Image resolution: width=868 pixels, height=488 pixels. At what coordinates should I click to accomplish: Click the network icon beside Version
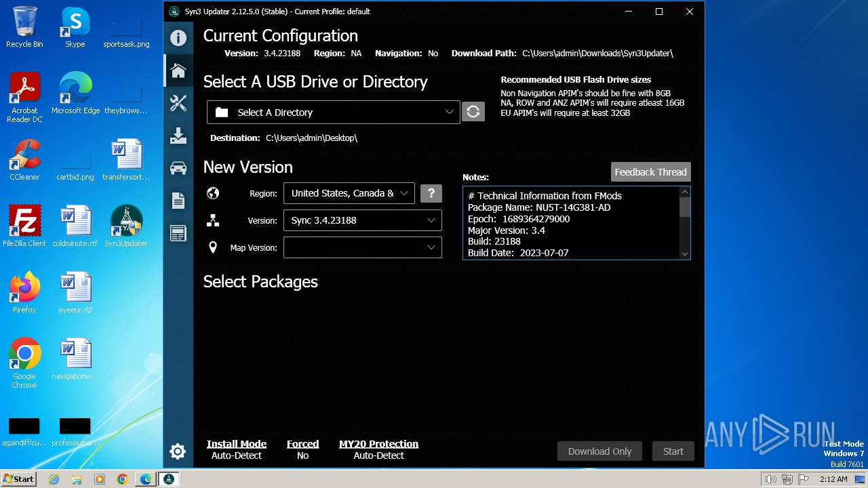(213, 220)
